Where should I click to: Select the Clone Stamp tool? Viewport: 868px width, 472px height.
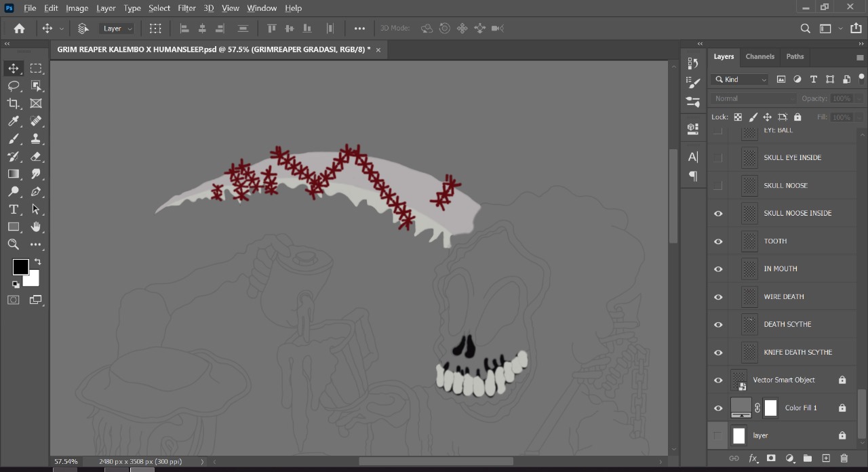point(36,139)
